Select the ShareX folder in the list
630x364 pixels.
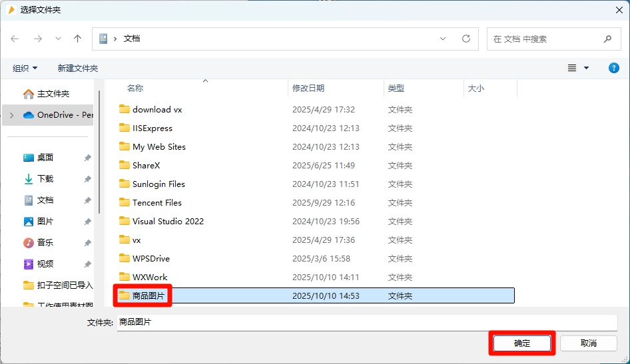click(x=146, y=166)
